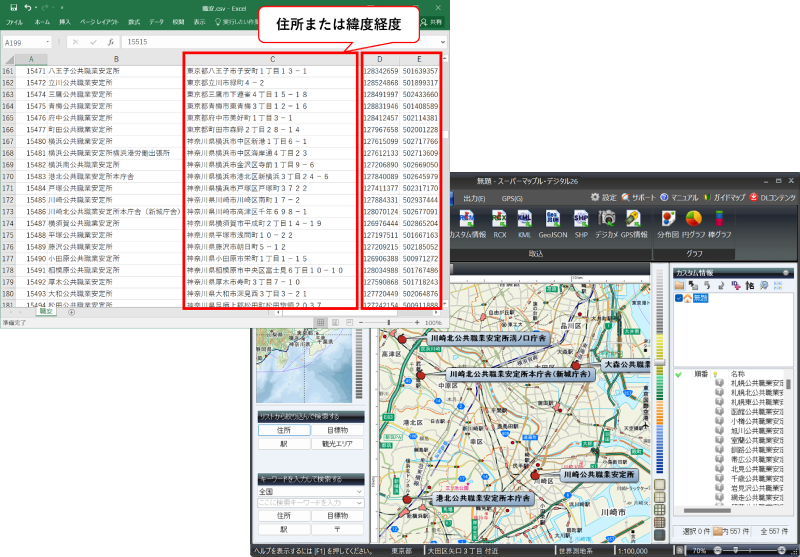The height and width of the screenshot is (557, 800).
Task: Switch to the ホーム ribbon tab
Action: tap(42, 22)
